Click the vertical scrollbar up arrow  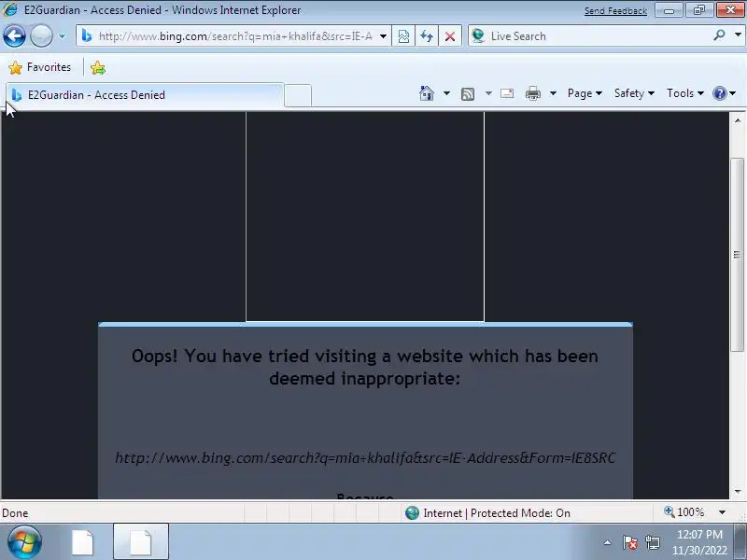pos(738,120)
